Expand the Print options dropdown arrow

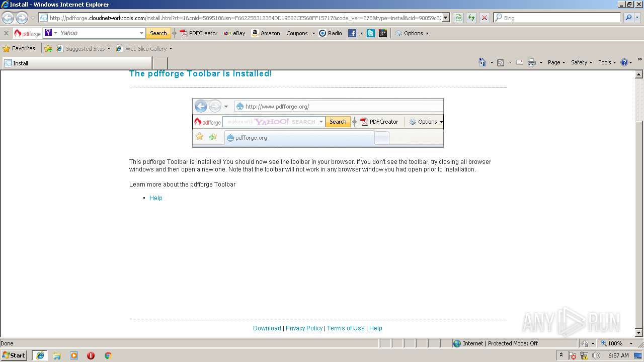pos(541,62)
